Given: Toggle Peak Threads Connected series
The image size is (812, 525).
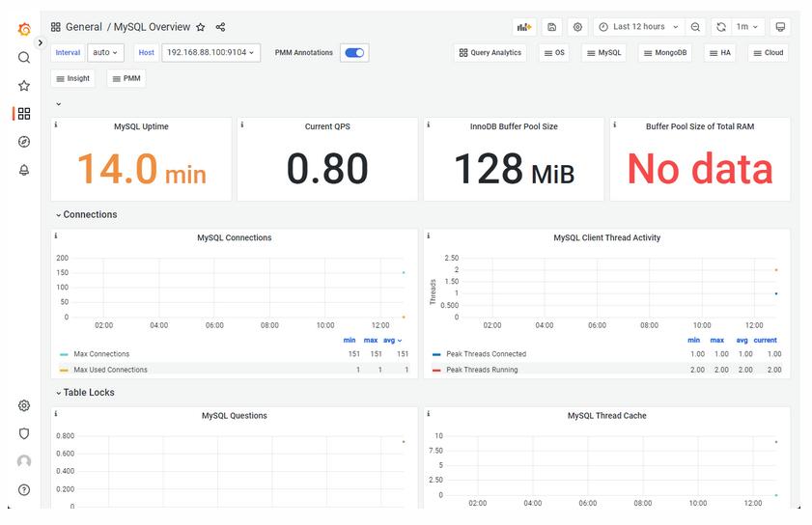Looking at the screenshot, I should pos(487,354).
